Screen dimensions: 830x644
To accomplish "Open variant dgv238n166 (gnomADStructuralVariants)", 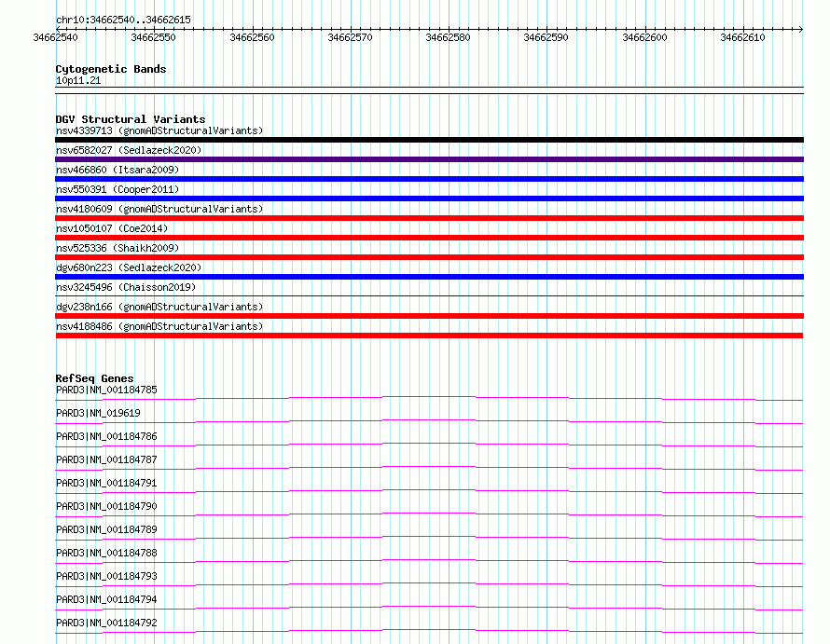I will (x=159, y=307).
